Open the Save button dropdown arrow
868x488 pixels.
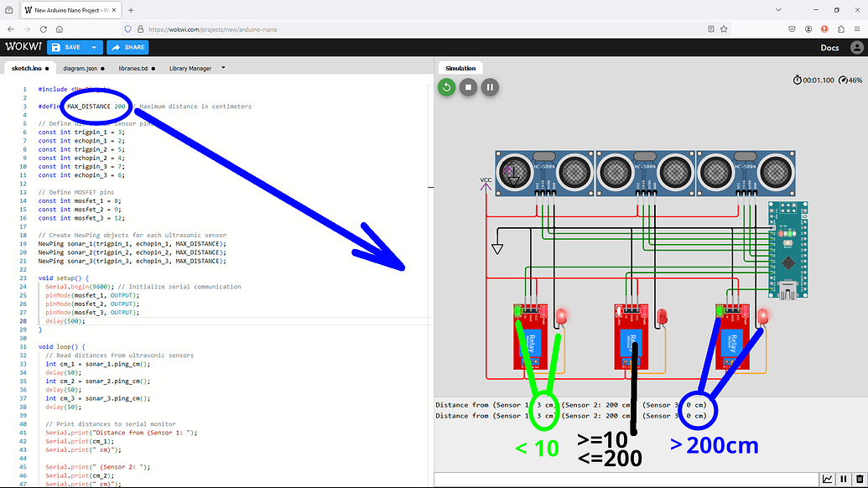[94, 47]
